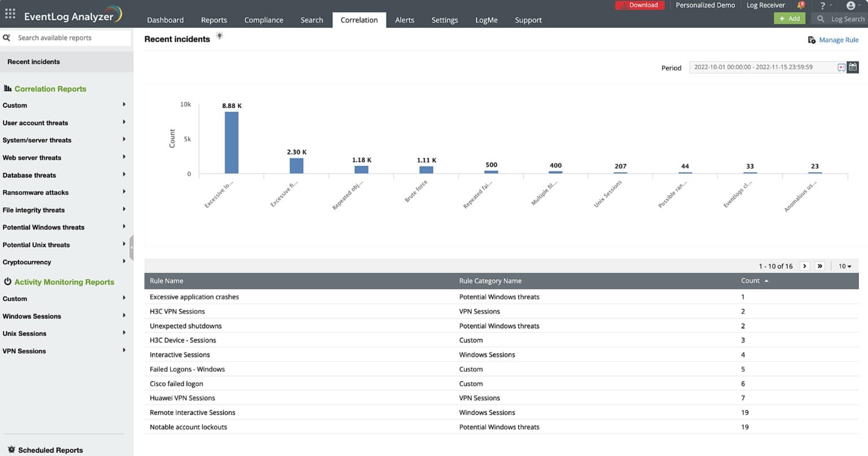868x456 pixels.
Task: Click the Log Search magnifier icon
Action: coord(821,19)
